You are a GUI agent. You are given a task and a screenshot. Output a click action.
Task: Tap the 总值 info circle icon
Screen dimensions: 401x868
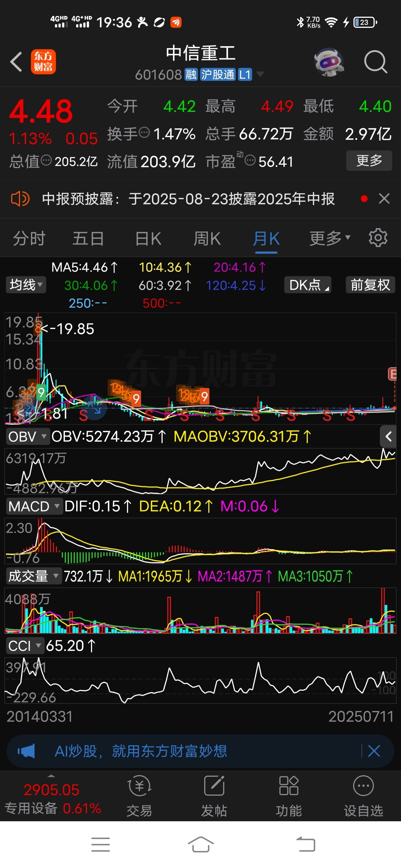pyautogui.click(x=46, y=161)
